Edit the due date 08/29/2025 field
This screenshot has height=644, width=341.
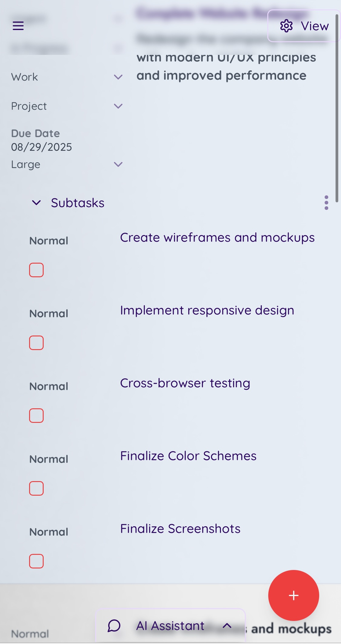[x=42, y=147]
